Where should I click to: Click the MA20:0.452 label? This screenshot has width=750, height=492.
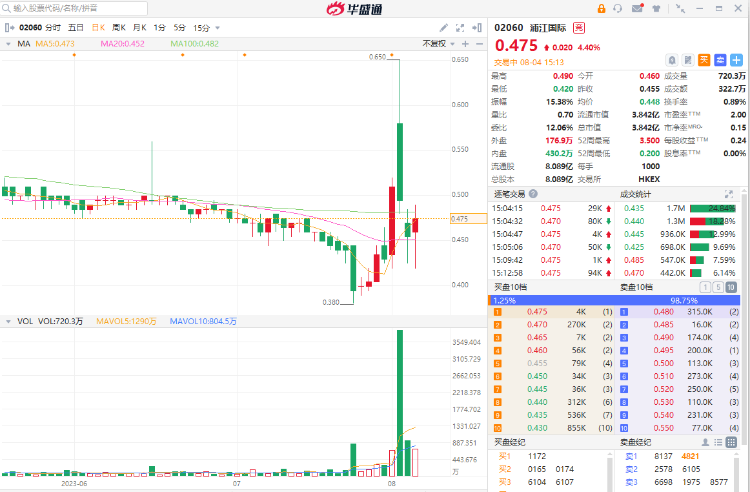(122, 44)
